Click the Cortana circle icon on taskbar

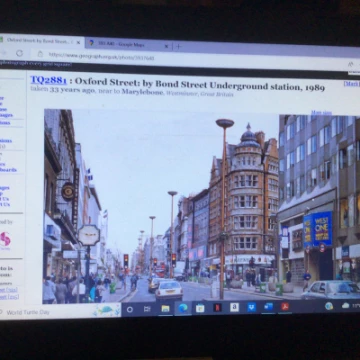click(130, 310)
